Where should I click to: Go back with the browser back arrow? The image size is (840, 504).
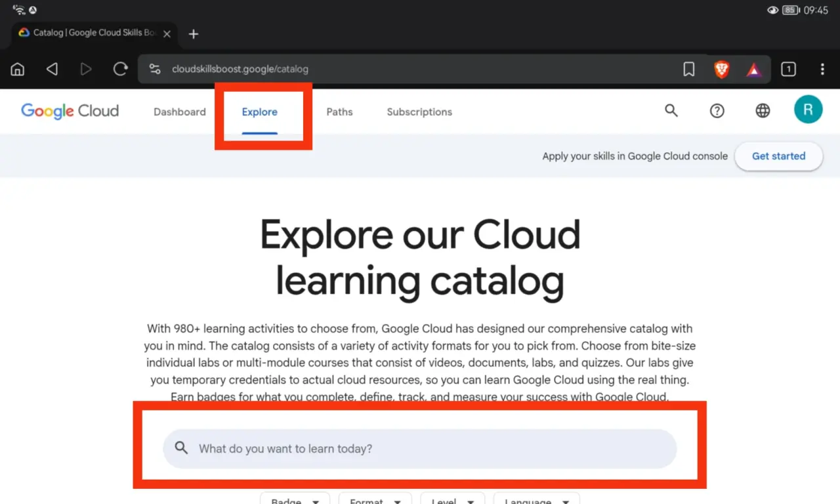tap(52, 69)
